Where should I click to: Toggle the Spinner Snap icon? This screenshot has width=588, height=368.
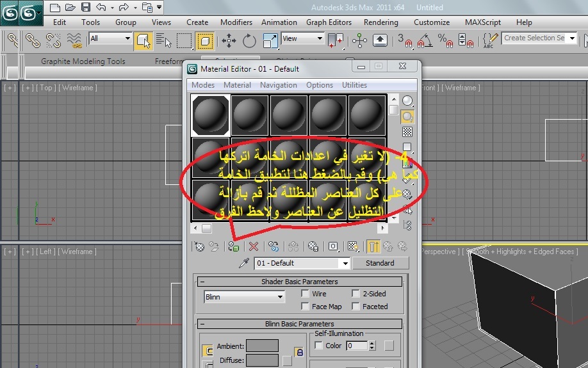(466, 40)
